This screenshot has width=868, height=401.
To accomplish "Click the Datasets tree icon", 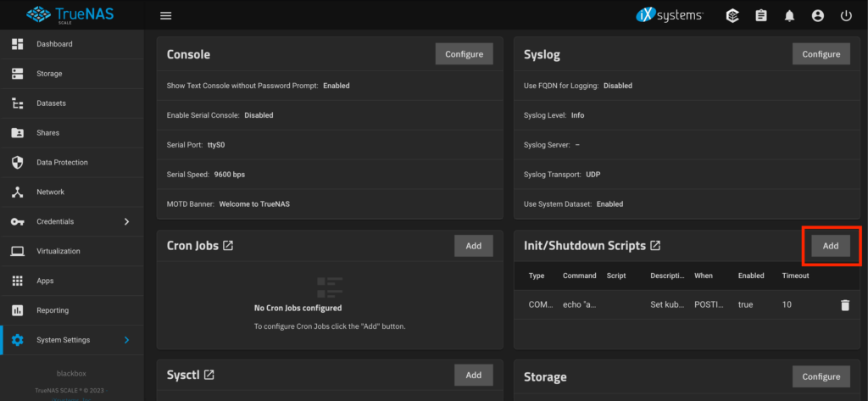I will point(18,103).
